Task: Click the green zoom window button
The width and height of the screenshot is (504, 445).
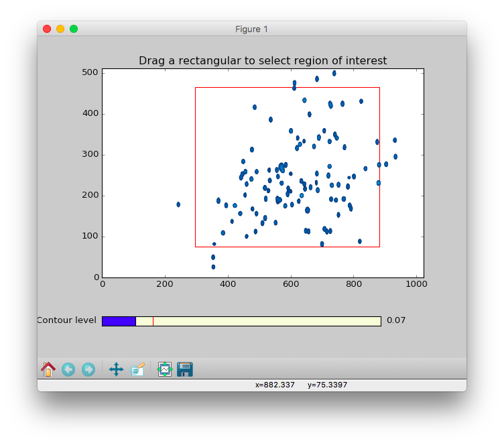Action: coord(74,29)
